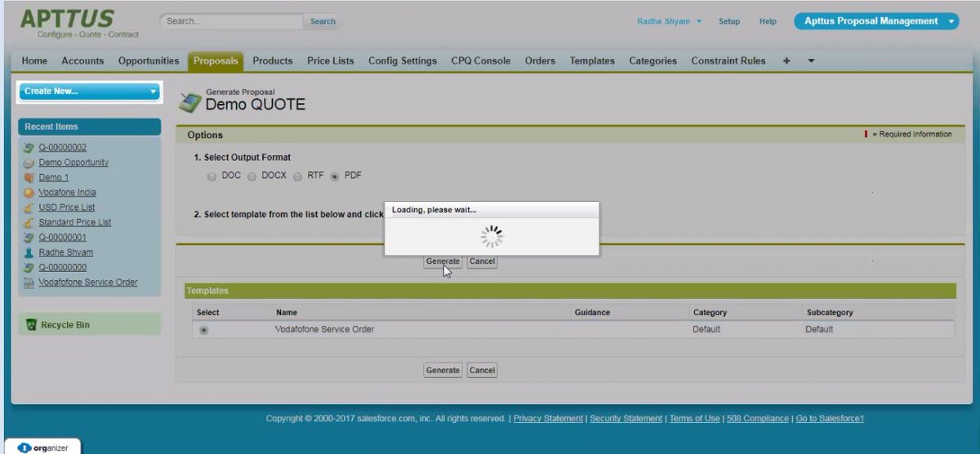Open the Categories tab
The width and height of the screenshot is (980, 454).
[653, 60]
